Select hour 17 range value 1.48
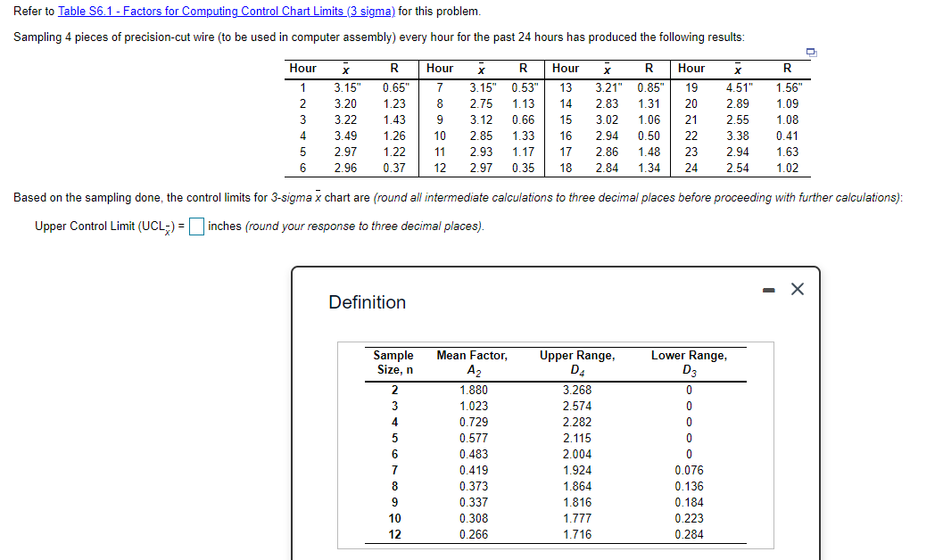943x560 pixels. click(x=649, y=152)
